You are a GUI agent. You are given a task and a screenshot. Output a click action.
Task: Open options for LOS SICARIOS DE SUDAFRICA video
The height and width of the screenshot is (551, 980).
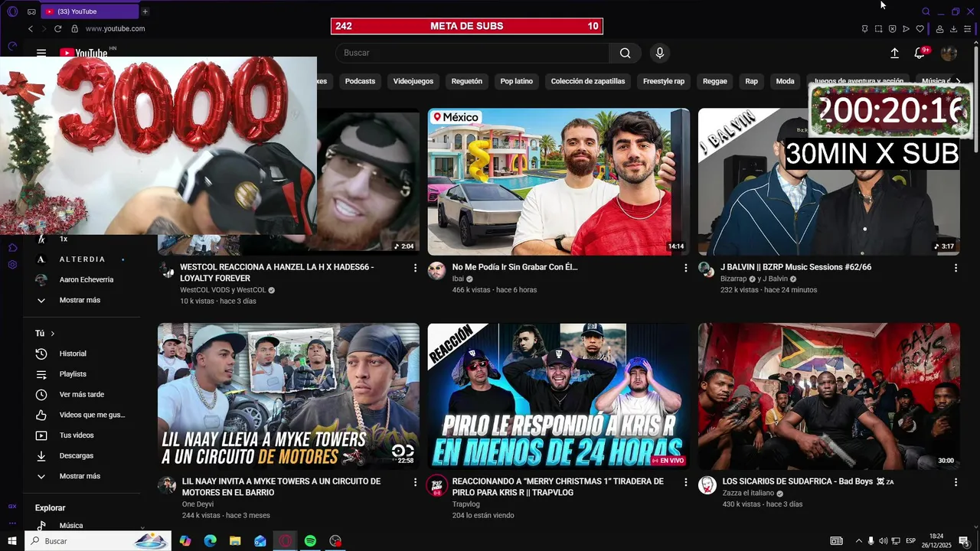pyautogui.click(x=955, y=482)
